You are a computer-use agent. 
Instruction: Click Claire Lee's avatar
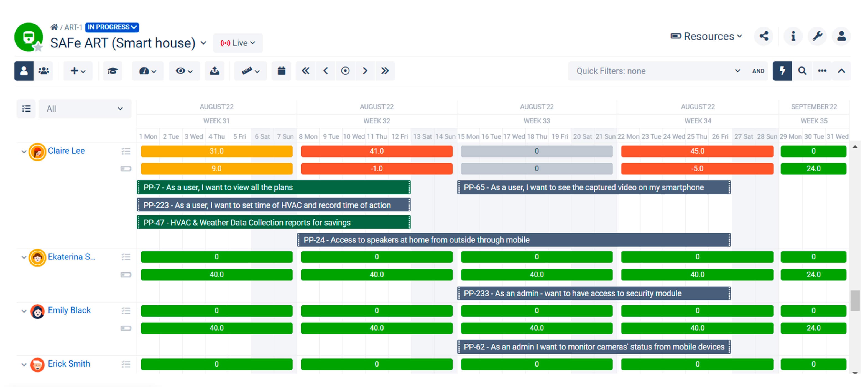[37, 152]
